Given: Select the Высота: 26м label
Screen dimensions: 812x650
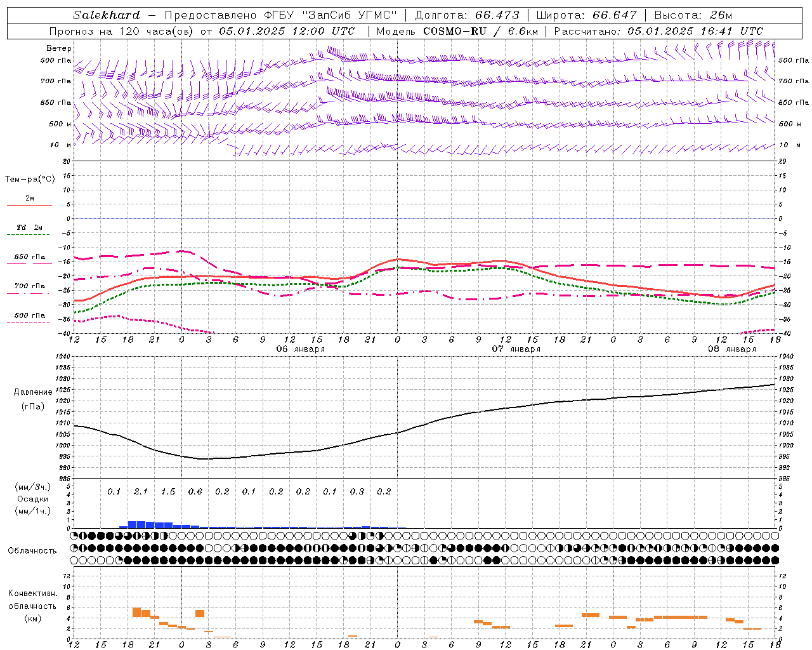Looking at the screenshot, I should [693, 15].
